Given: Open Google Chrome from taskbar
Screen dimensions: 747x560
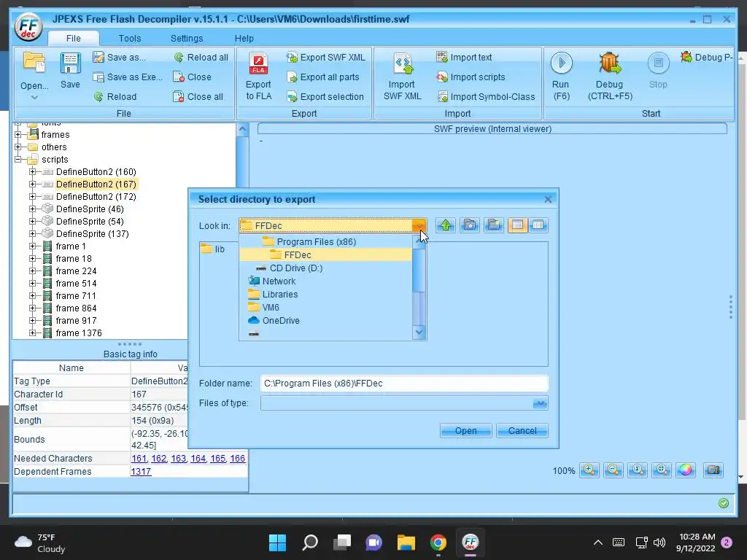Looking at the screenshot, I should pyautogui.click(x=438, y=542).
